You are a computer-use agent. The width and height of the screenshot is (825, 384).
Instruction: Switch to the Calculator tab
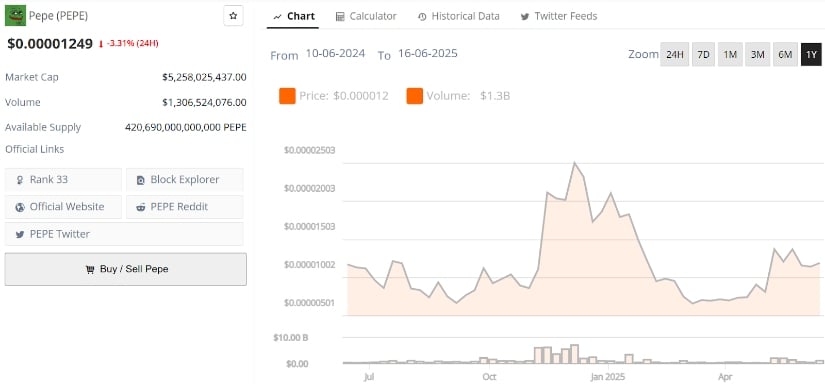tap(366, 16)
